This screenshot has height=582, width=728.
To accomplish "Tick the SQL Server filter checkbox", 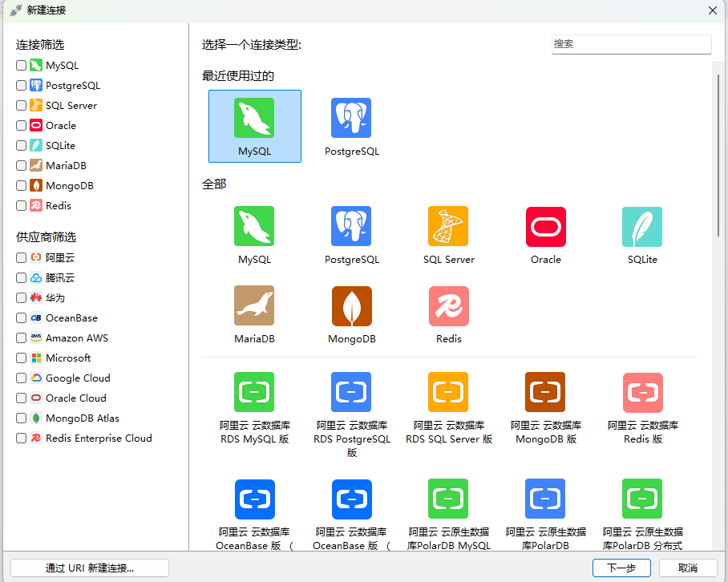I will coord(21,105).
